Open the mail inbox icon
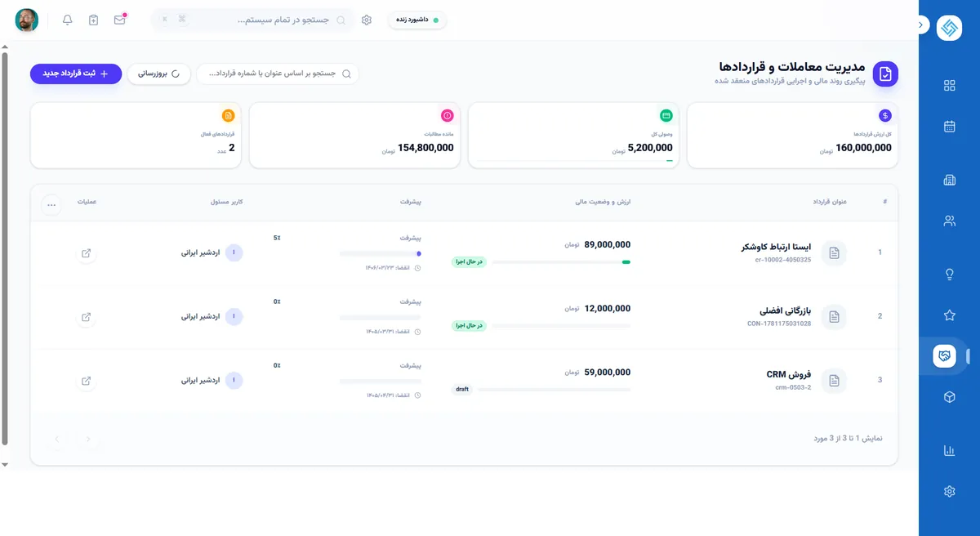980x536 pixels. pos(120,20)
